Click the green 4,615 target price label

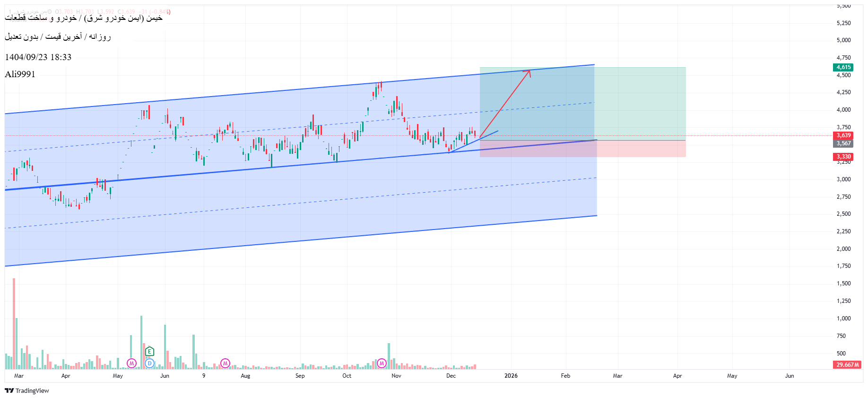[843, 67]
